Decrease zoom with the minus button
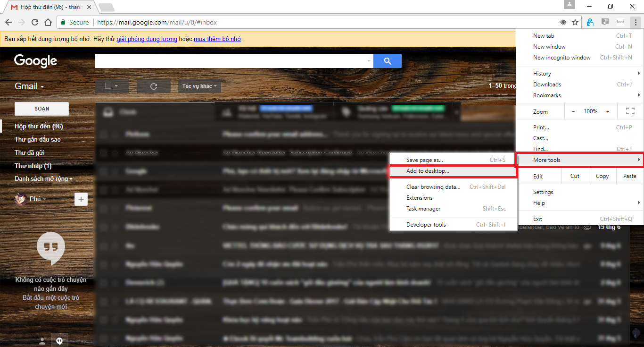 point(573,111)
